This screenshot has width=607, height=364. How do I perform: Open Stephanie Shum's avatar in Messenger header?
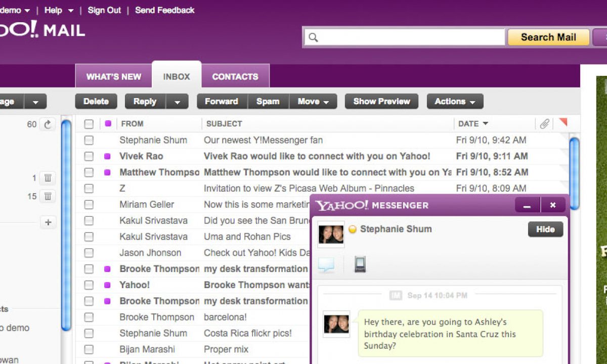331,234
